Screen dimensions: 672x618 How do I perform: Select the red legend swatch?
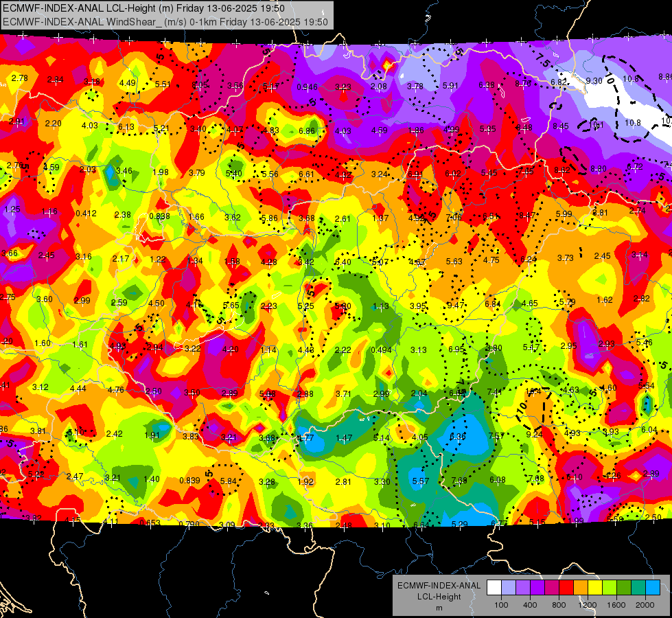[x=566, y=588]
